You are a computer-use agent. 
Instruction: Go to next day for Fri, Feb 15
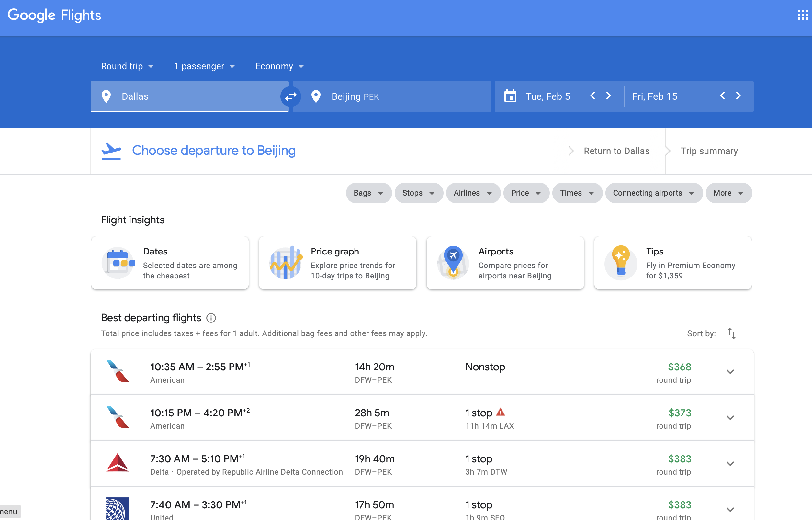739,96
